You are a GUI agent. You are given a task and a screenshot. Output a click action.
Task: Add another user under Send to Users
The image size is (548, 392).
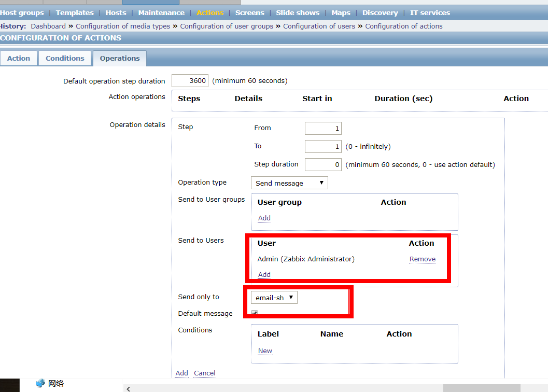pyautogui.click(x=264, y=274)
